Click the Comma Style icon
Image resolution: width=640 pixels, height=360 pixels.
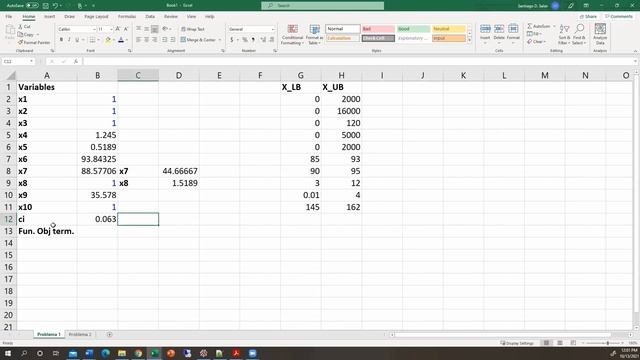[253, 40]
